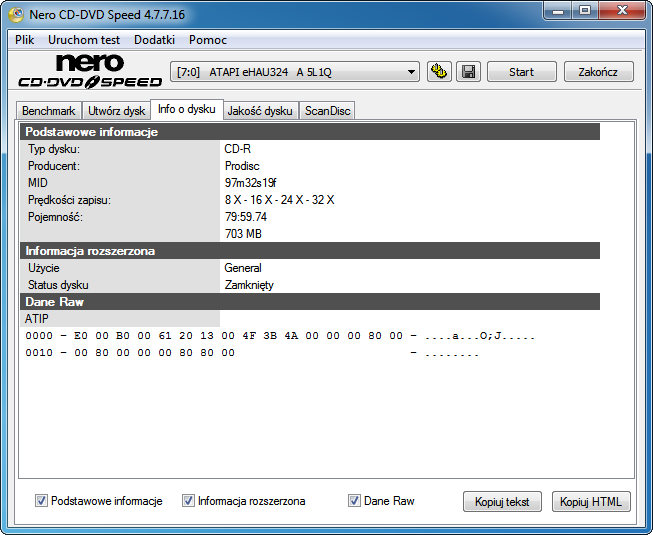
Task: Click the 0000 raw hex data row
Action: pos(280,336)
